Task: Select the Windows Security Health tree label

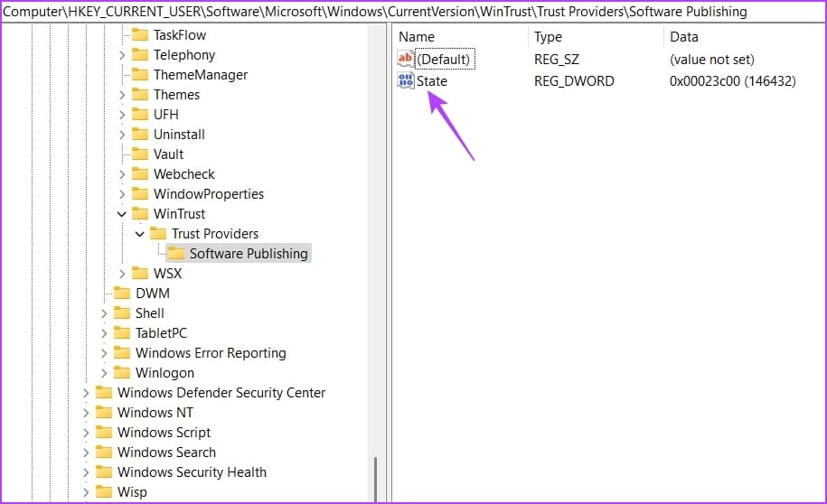Action: point(192,472)
